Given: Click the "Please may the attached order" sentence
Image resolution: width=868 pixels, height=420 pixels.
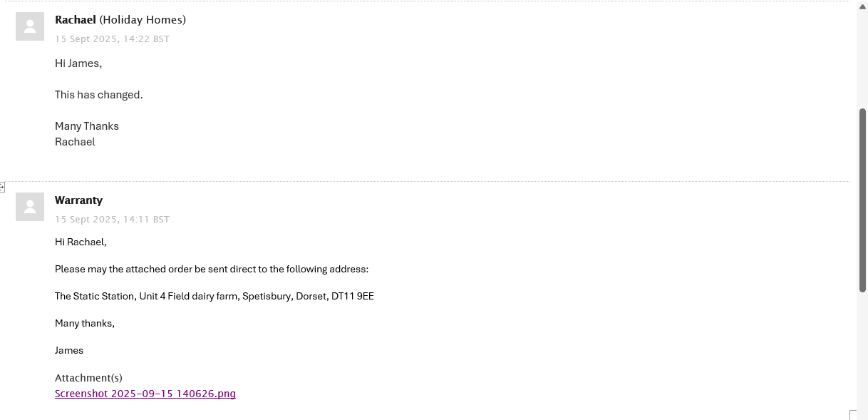Looking at the screenshot, I should coord(212,270).
